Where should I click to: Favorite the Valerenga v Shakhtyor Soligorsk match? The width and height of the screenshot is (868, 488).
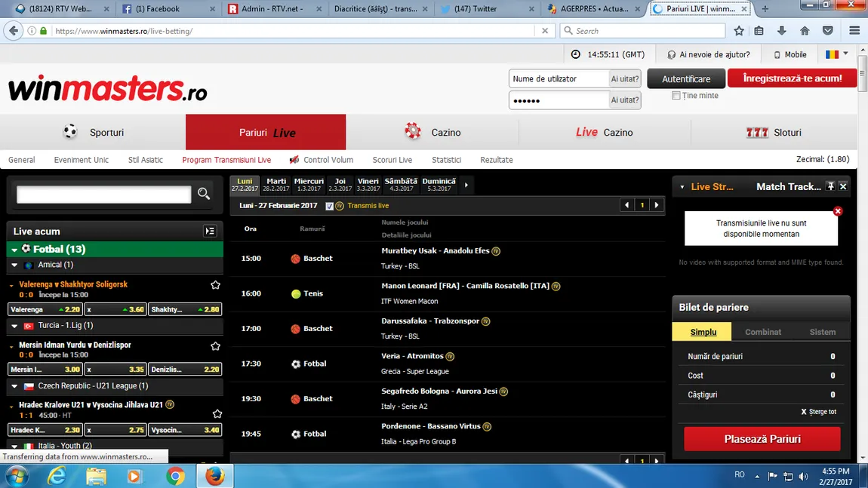tap(215, 285)
